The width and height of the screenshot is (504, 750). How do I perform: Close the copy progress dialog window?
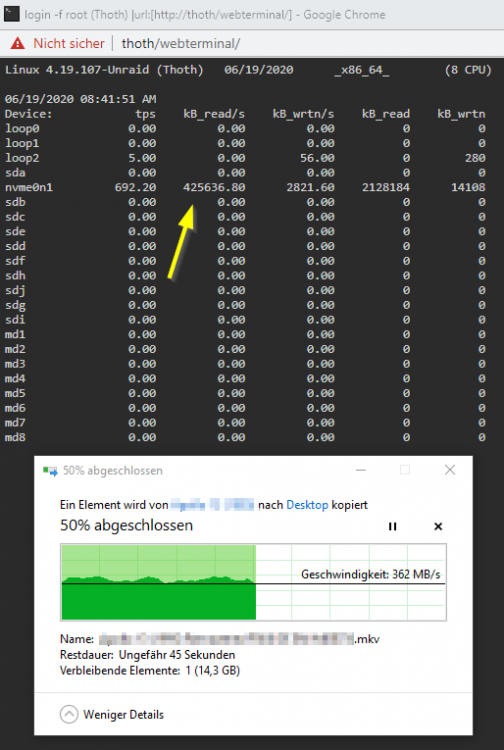[x=449, y=470]
